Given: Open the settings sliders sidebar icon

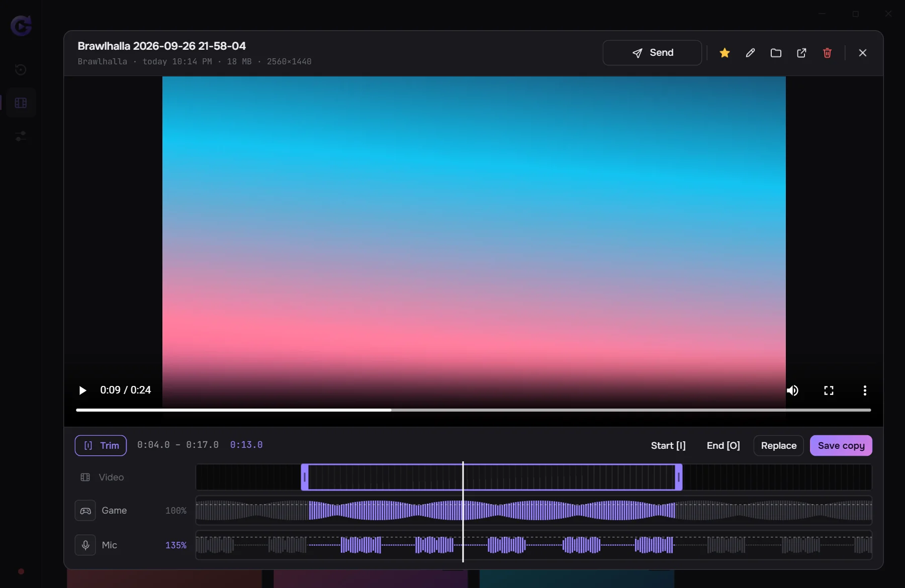Looking at the screenshot, I should (x=21, y=136).
